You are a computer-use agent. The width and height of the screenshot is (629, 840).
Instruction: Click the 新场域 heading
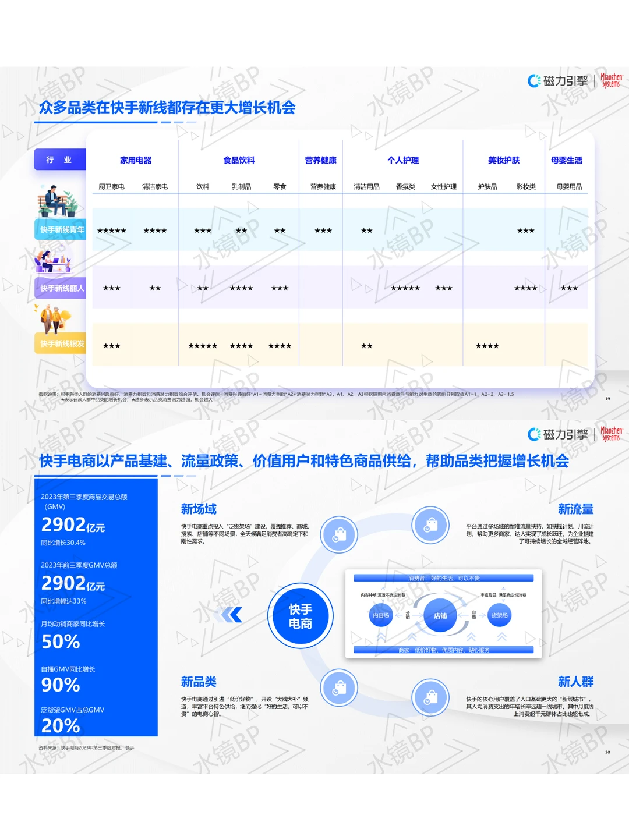click(199, 509)
